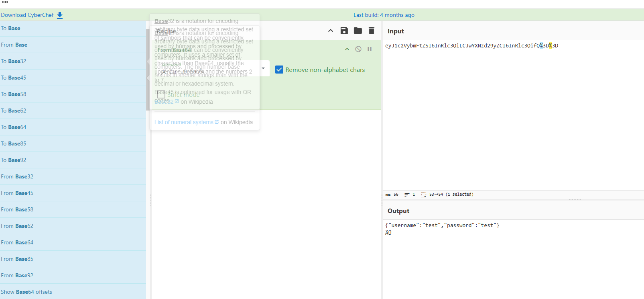Uncheck Remove non-alphabet chars
Image resolution: width=644 pixels, height=299 pixels.
click(x=279, y=70)
